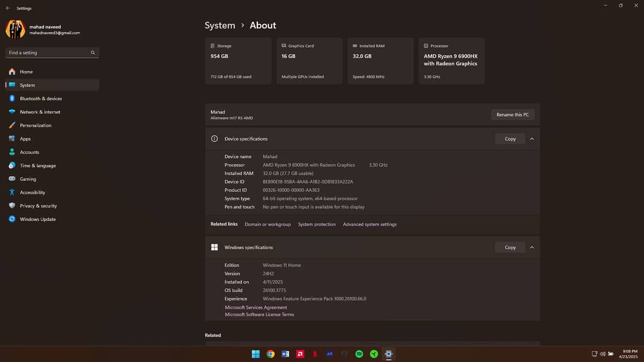The height and width of the screenshot is (362, 644).
Task: Open Bluetooth & devices settings
Action: click(52, 98)
